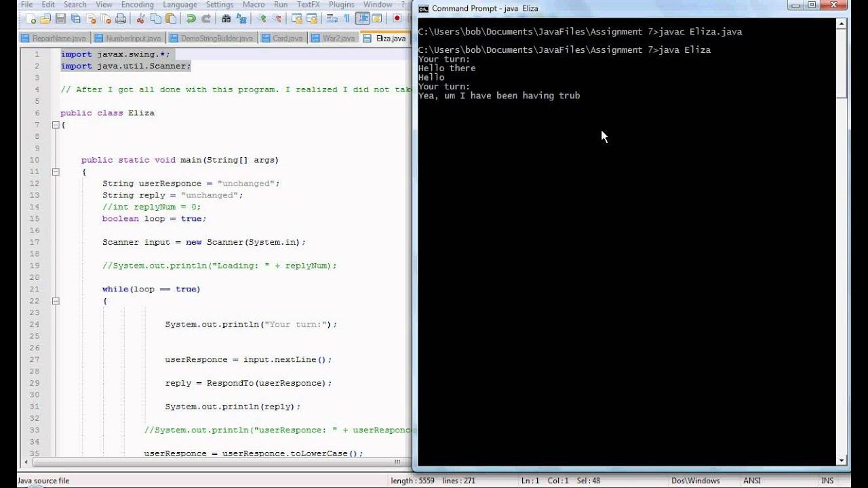Click 'Ln : 1' in status bar
Screen dimensions: 868x488
[x=530, y=481]
